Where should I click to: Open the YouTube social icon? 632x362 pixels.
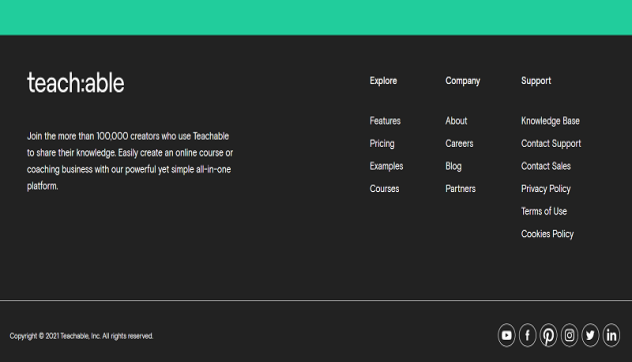tap(506, 335)
